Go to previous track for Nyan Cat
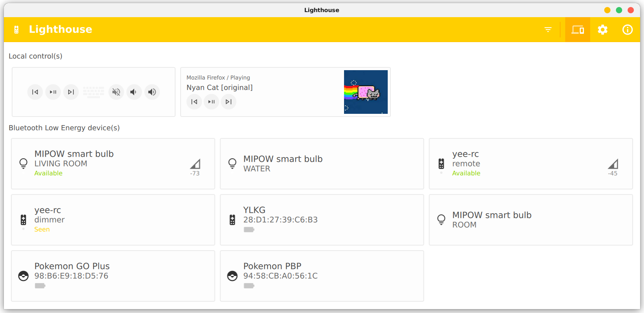Screen dimensions: 644x313 pyautogui.click(x=194, y=102)
